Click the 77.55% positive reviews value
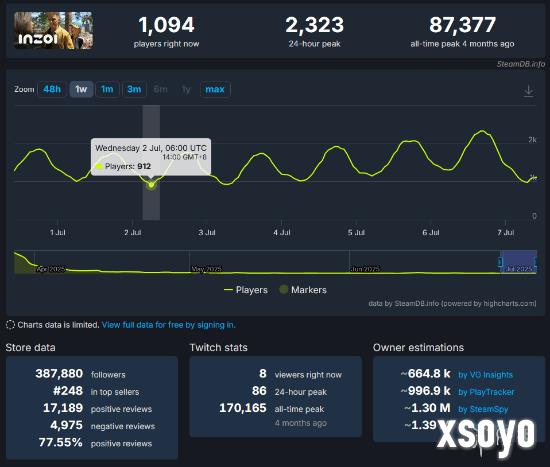 point(61,442)
